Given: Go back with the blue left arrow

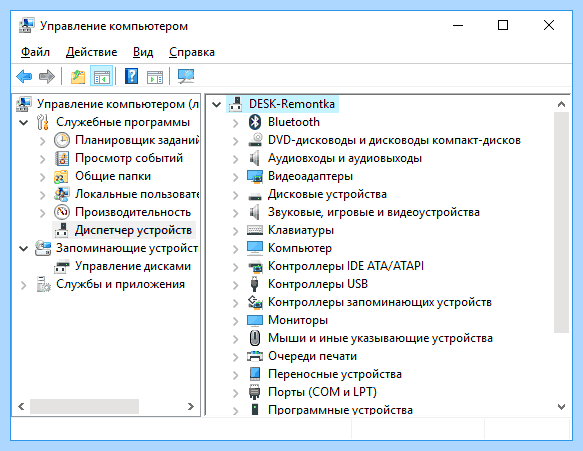Looking at the screenshot, I should click(24, 77).
